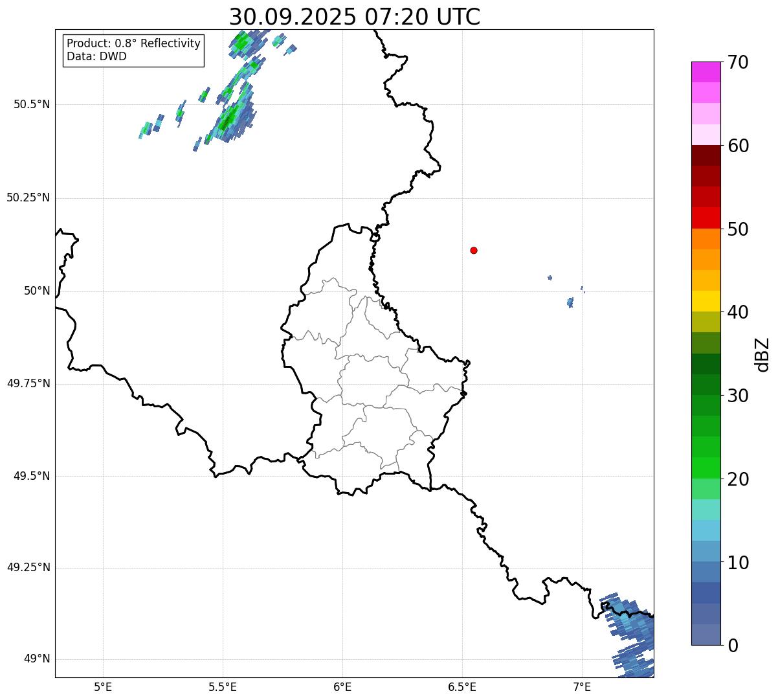Click the colorbar tick label 20

coord(738,479)
